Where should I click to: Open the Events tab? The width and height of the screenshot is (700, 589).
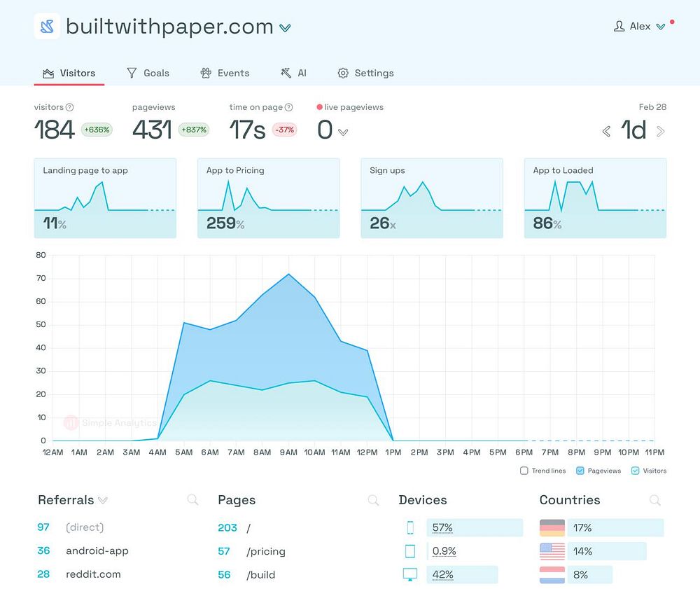point(225,73)
